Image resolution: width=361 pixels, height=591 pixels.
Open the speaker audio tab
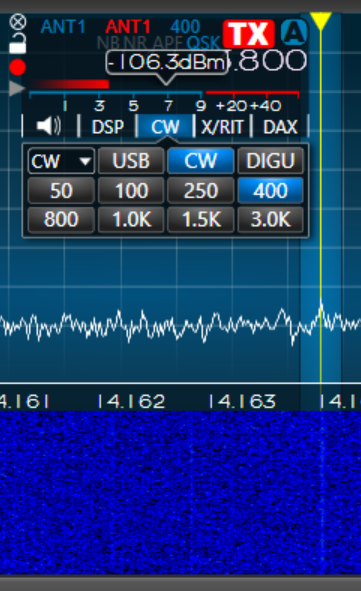click(x=49, y=126)
